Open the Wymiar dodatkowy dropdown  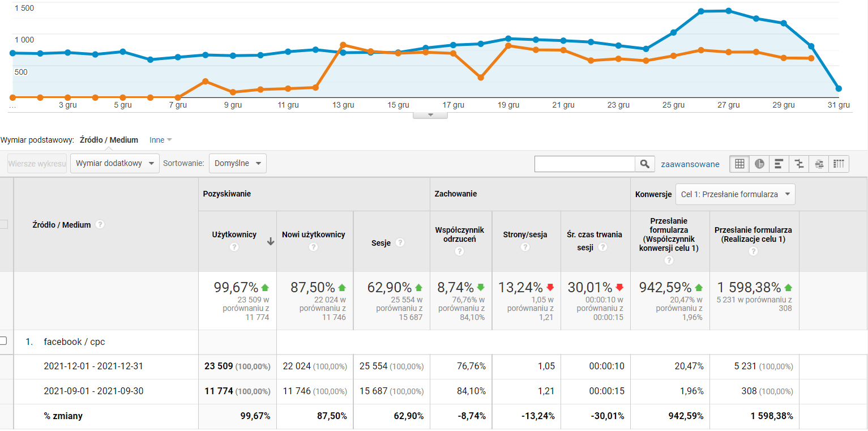pos(115,164)
